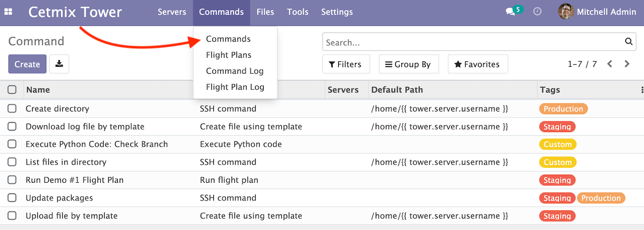Image resolution: width=644 pixels, height=230 pixels.
Task: Click default path cell in Create directory row
Action: 440,108
